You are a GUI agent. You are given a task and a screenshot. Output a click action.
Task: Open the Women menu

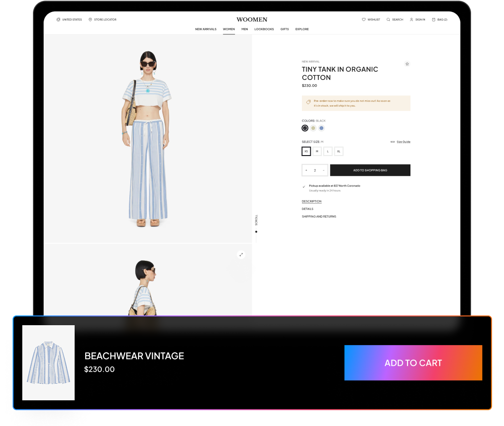(x=229, y=29)
